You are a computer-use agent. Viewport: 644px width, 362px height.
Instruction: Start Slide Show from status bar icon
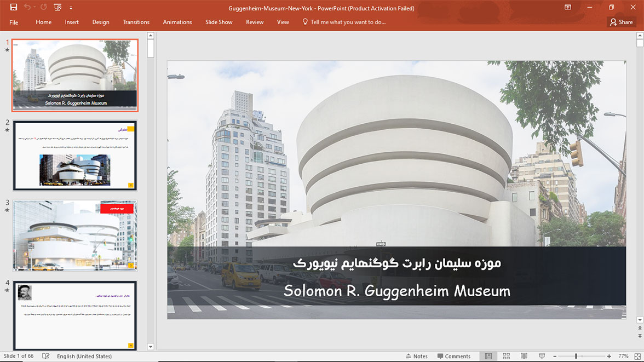tap(542, 356)
